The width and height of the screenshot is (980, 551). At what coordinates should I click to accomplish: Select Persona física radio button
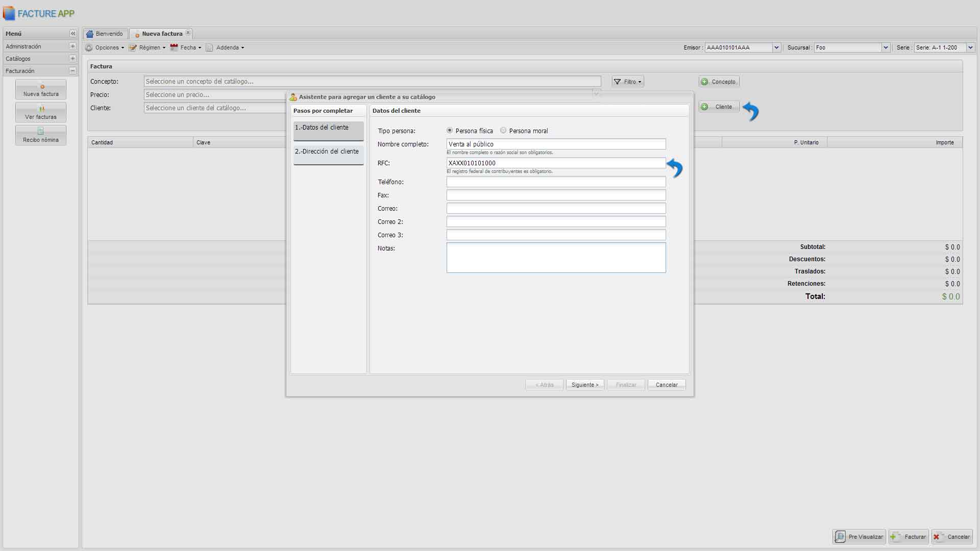point(450,131)
